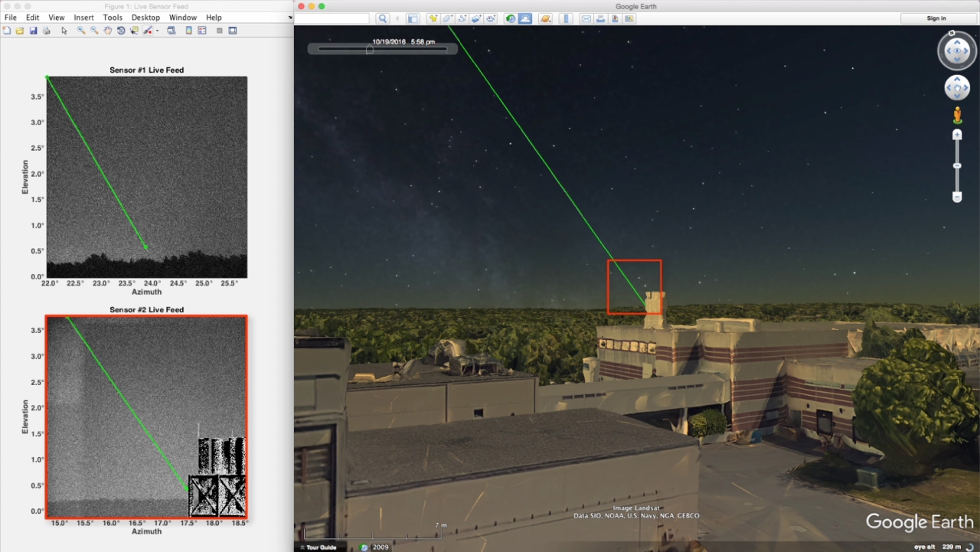Choose the Data Cursor tool

click(134, 31)
